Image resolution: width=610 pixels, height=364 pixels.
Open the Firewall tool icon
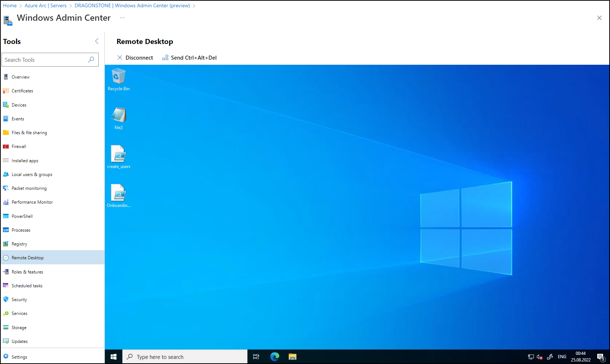pyautogui.click(x=6, y=147)
